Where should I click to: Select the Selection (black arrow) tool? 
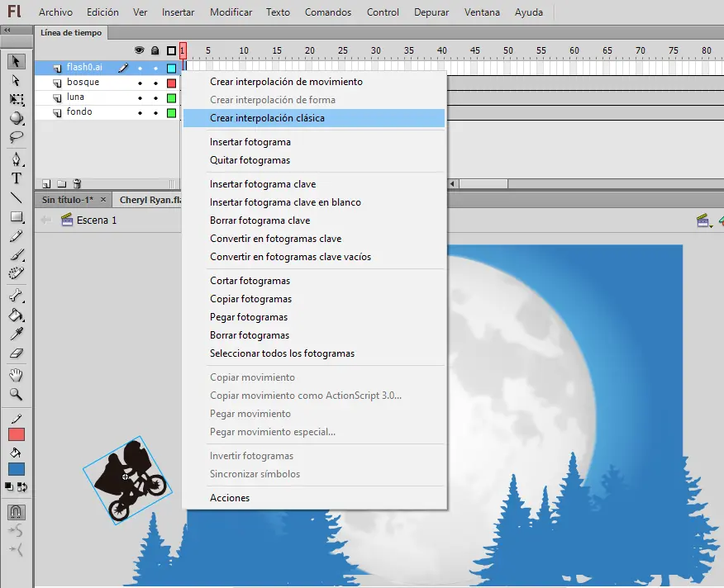17,61
